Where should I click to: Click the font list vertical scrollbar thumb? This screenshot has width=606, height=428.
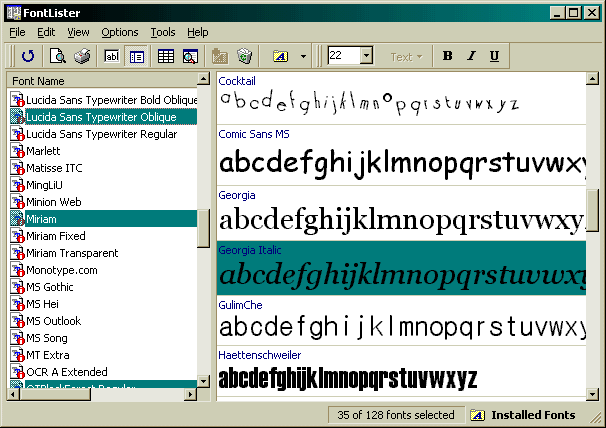[203, 228]
